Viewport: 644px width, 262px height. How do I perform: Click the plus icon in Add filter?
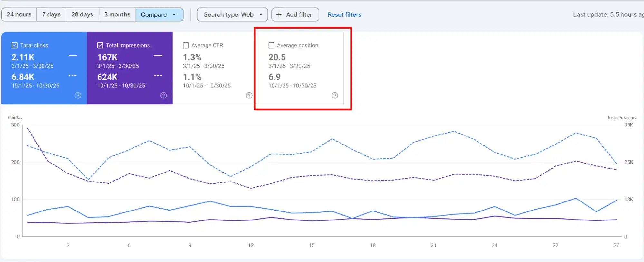[279, 15]
